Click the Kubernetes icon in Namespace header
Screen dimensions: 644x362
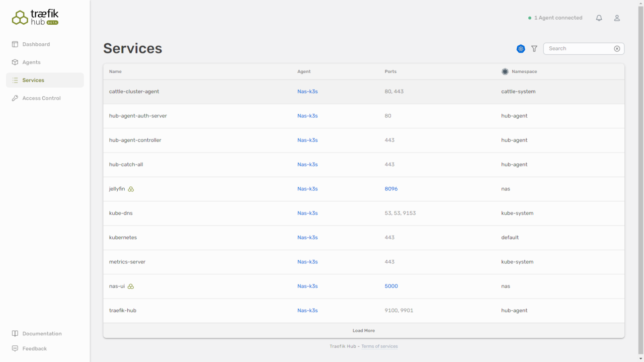coord(505,71)
